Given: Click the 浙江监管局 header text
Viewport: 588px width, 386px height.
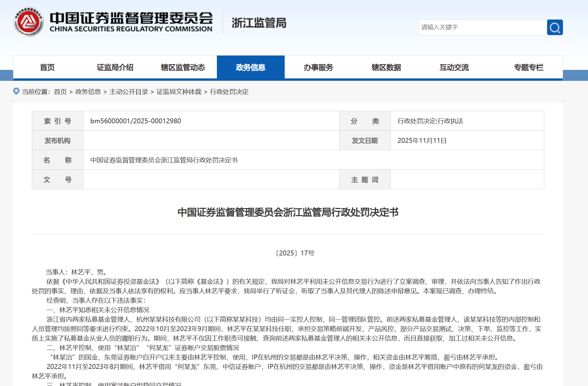Looking at the screenshot, I should pyautogui.click(x=259, y=23).
